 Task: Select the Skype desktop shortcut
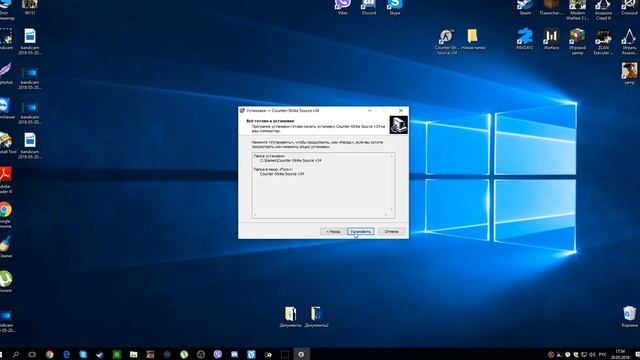coord(395,7)
